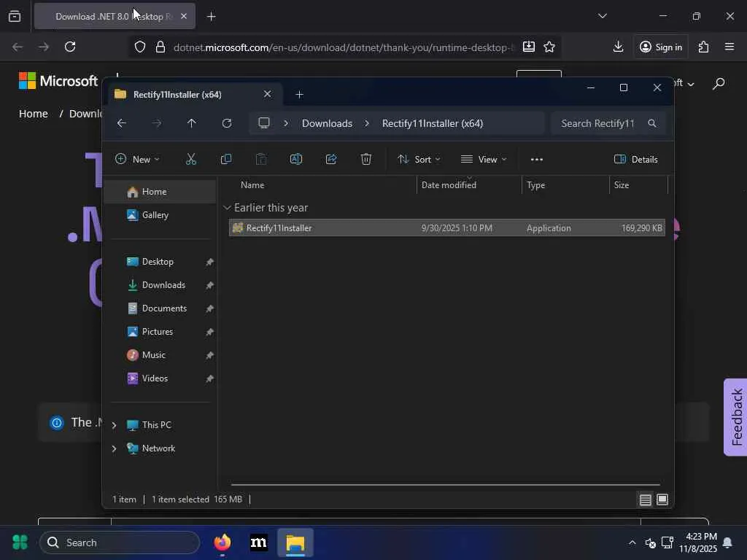Collapse the 'Earlier this year' group
747x560 pixels.
point(228,208)
